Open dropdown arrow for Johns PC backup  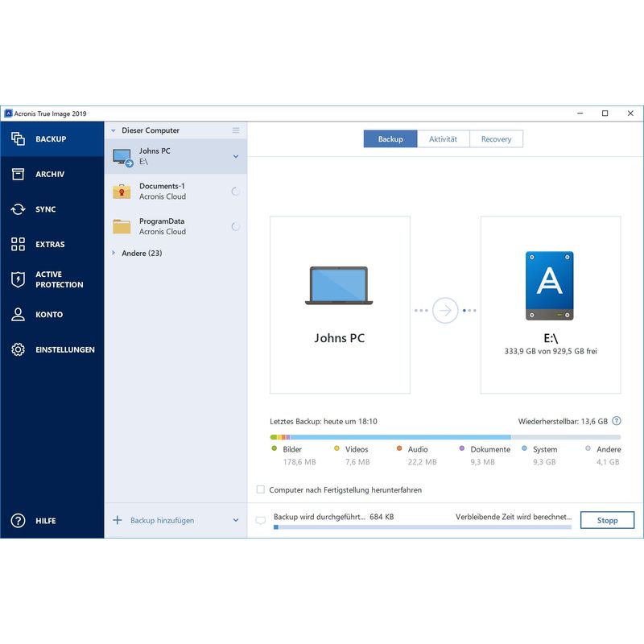point(236,156)
